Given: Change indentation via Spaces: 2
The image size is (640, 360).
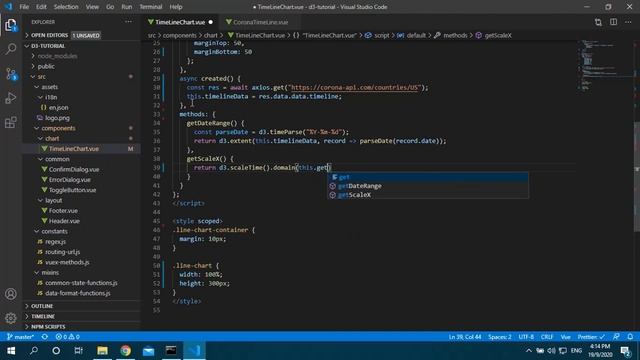Looking at the screenshot, I should click(500, 337).
